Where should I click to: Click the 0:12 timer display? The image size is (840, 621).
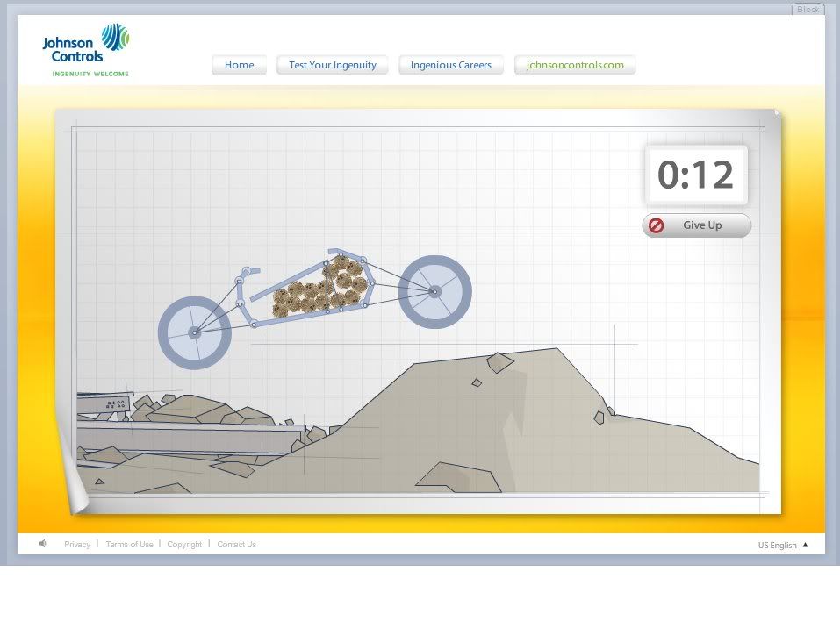[696, 175]
